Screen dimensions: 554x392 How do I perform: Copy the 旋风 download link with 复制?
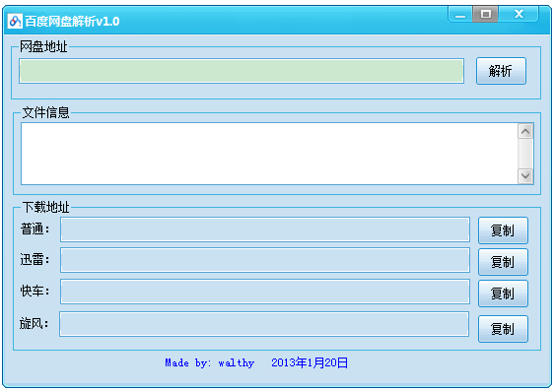[503, 329]
